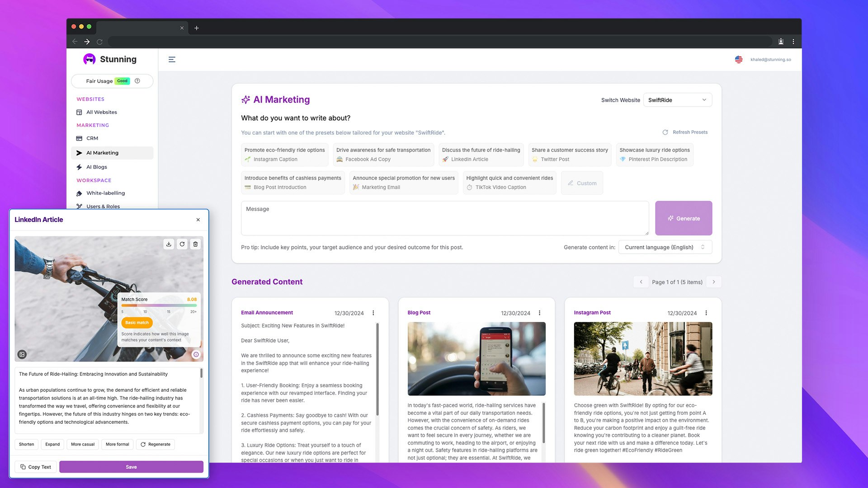Open the browser three-dot menu
Screen dimensions: 868x488
793,42
